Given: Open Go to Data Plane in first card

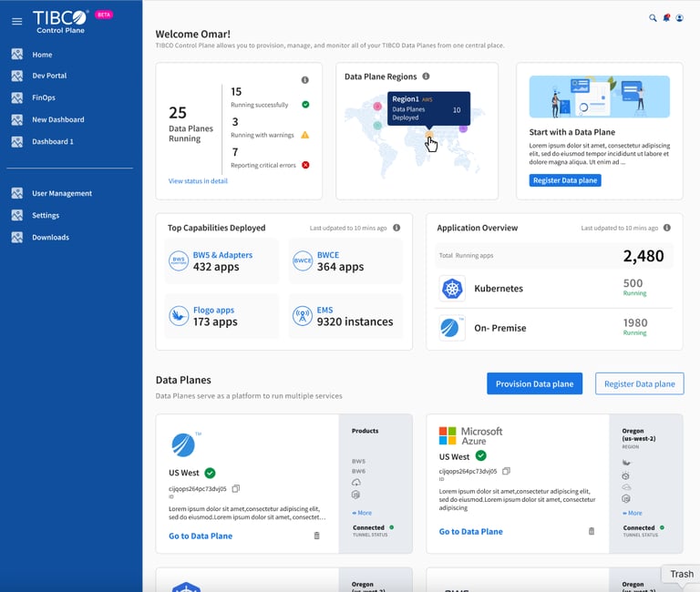Looking at the screenshot, I should (x=201, y=536).
